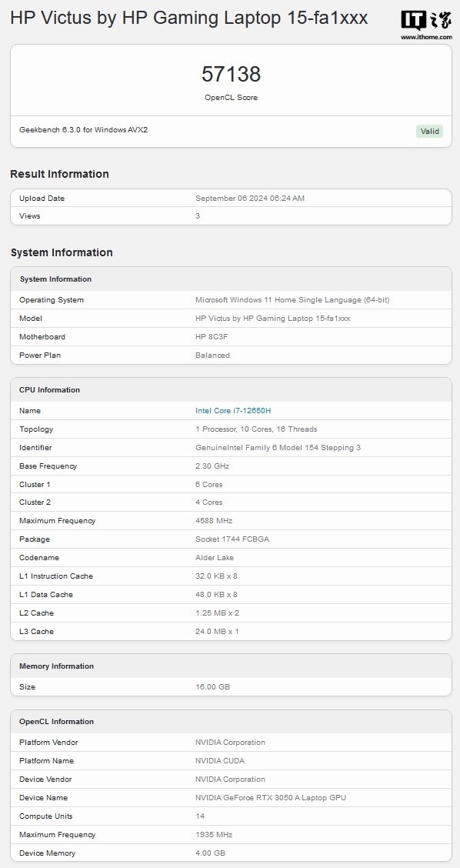This screenshot has height=868, width=460.
Task: Click the 57138 OpenCL score number
Action: [x=231, y=74]
